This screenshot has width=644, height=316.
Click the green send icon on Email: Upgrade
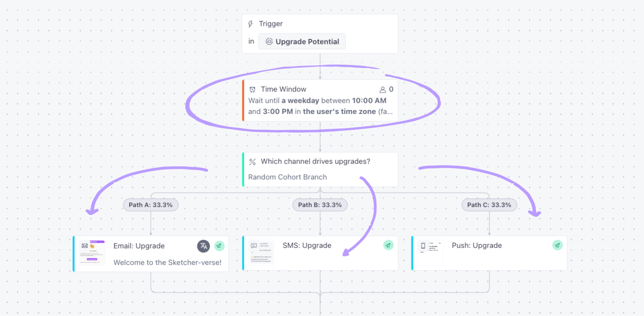tap(219, 246)
